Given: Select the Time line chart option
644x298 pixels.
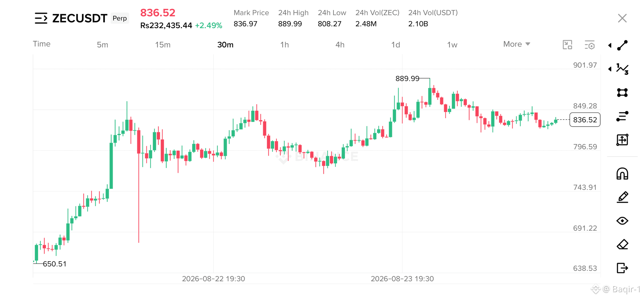Looking at the screenshot, I should click(x=42, y=44).
